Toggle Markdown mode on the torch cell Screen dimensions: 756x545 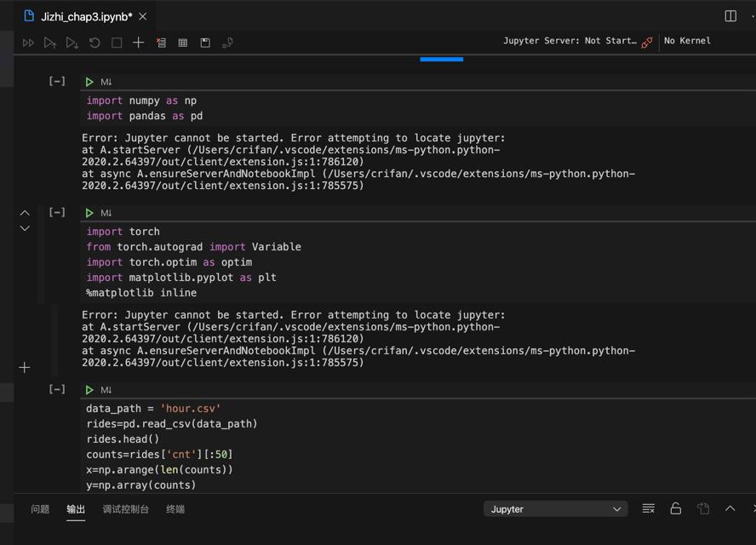106,213
